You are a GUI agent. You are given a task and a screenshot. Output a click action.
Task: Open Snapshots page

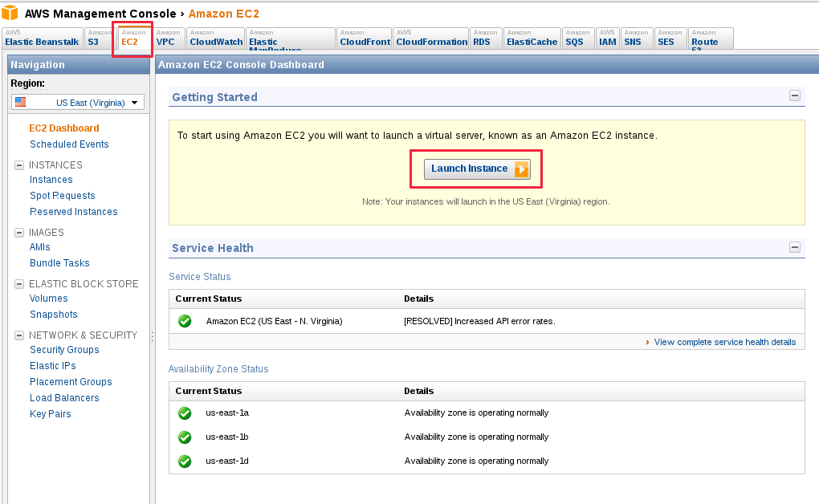53,315
